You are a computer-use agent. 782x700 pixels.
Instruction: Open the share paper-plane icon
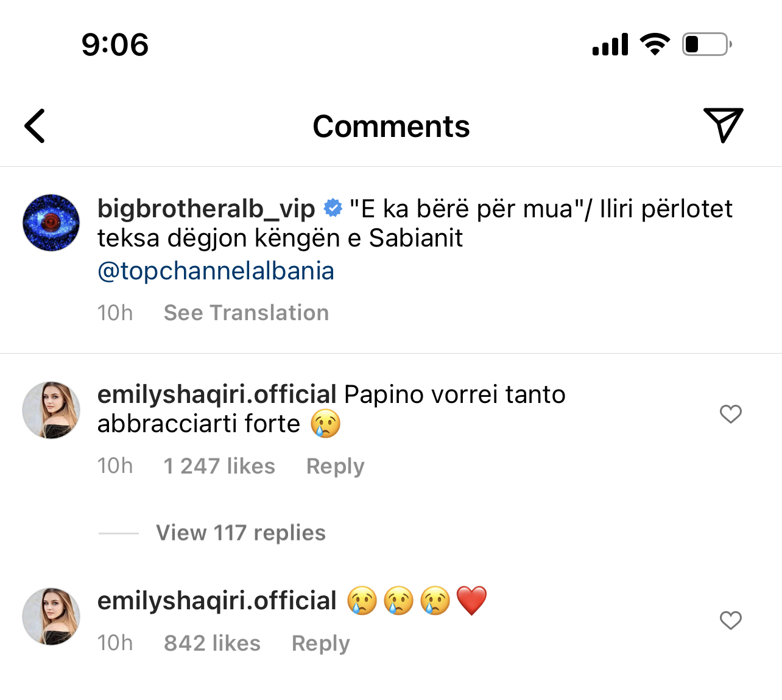coord(723,125)
